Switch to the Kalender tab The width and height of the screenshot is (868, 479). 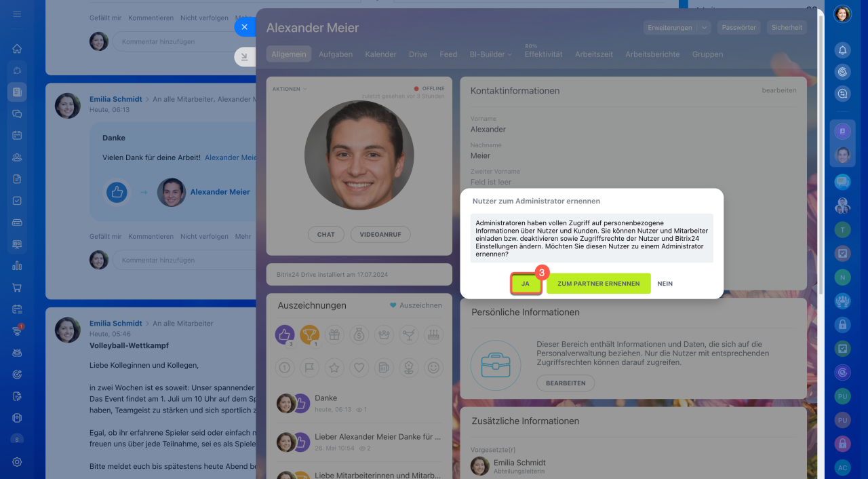(x=380, y=54)
